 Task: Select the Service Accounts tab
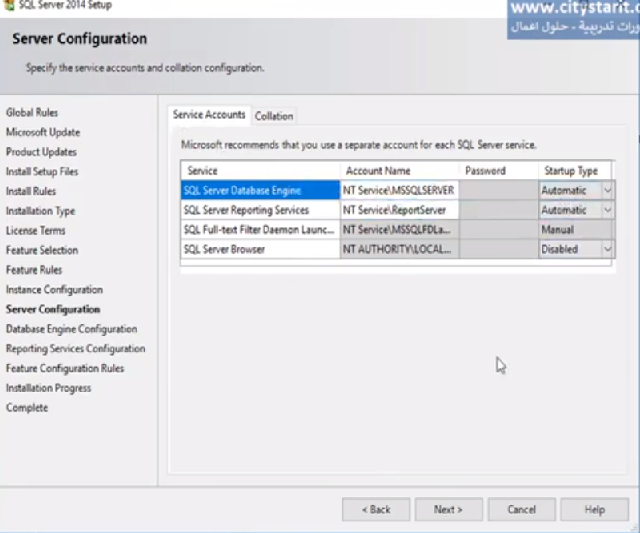(x=209, y=115)
